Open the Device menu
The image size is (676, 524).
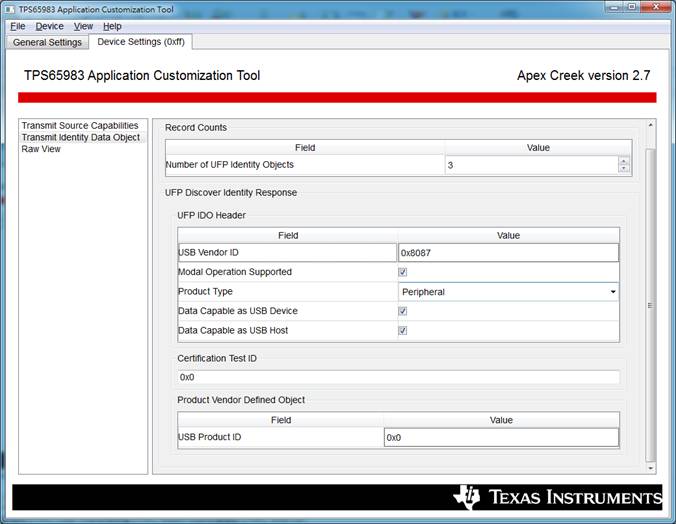[49, 26]
